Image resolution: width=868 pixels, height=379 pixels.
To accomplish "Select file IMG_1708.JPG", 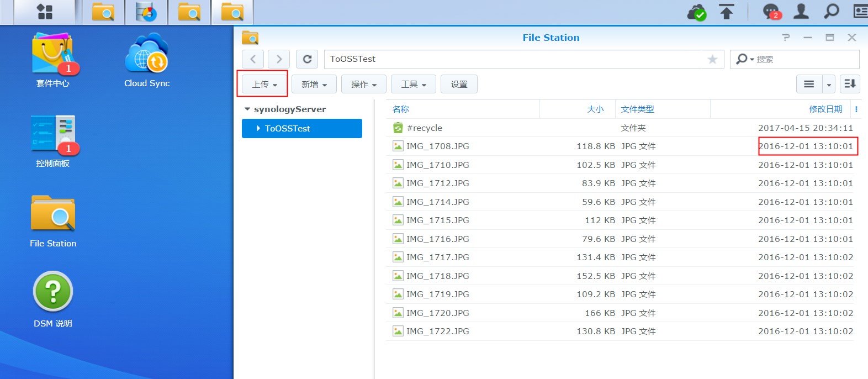I will 620,146.
